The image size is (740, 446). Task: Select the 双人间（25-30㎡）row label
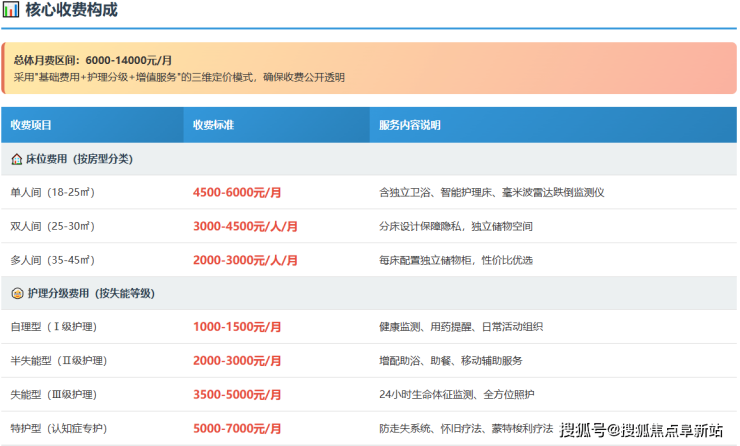tap(52, 226)
